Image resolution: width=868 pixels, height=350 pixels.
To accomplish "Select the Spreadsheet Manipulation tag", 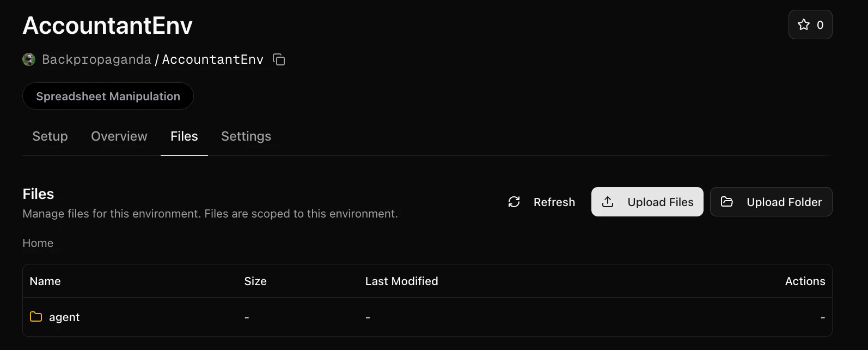I will pyautogui.click(x=108, y=96).
